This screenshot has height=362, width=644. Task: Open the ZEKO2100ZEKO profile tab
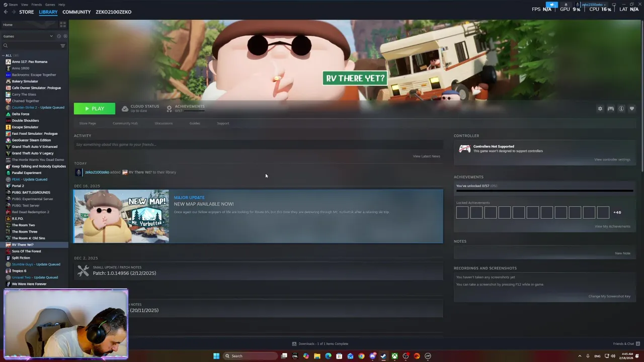(x=114, y=12)
